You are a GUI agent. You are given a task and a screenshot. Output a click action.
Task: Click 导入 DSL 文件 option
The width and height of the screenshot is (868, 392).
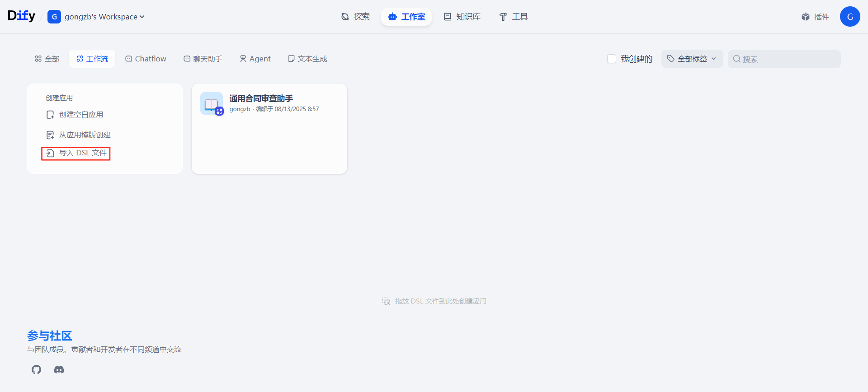point(76,153)
